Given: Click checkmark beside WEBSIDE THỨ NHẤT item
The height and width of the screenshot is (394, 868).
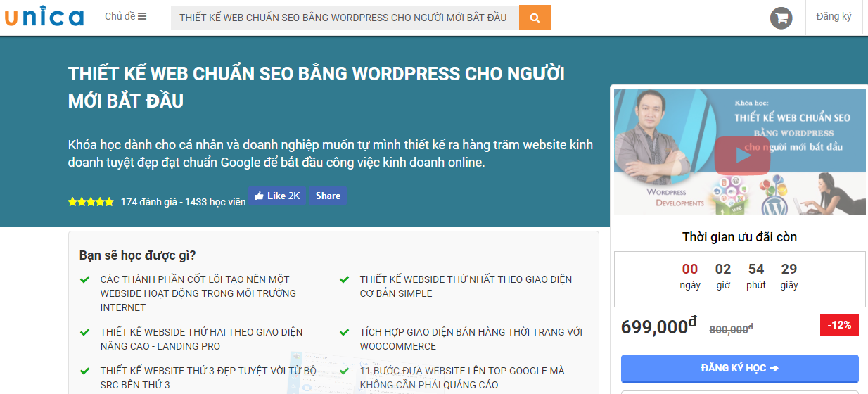Looking at the screenshot, I should pyautogui.click(x=345, y=279).
